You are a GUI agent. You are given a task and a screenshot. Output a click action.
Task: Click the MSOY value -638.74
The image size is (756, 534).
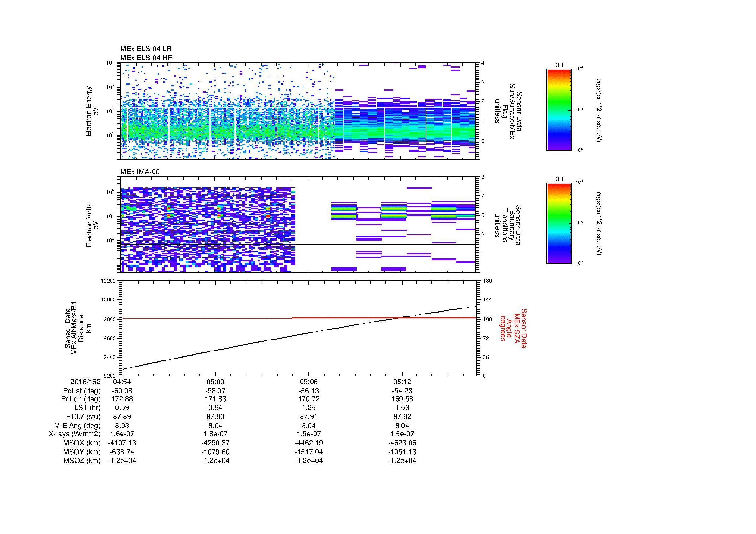[122, 452]
